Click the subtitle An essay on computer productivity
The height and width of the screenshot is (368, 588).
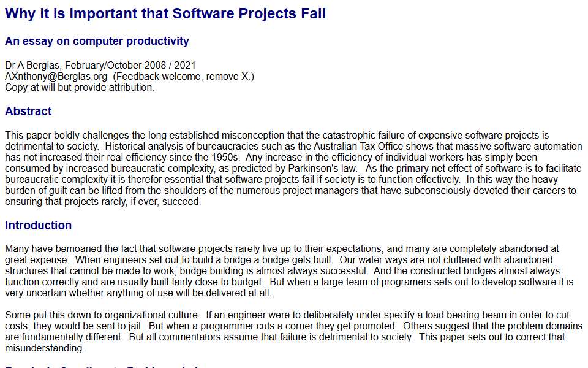pyautogui.click(x=97, y=41)
